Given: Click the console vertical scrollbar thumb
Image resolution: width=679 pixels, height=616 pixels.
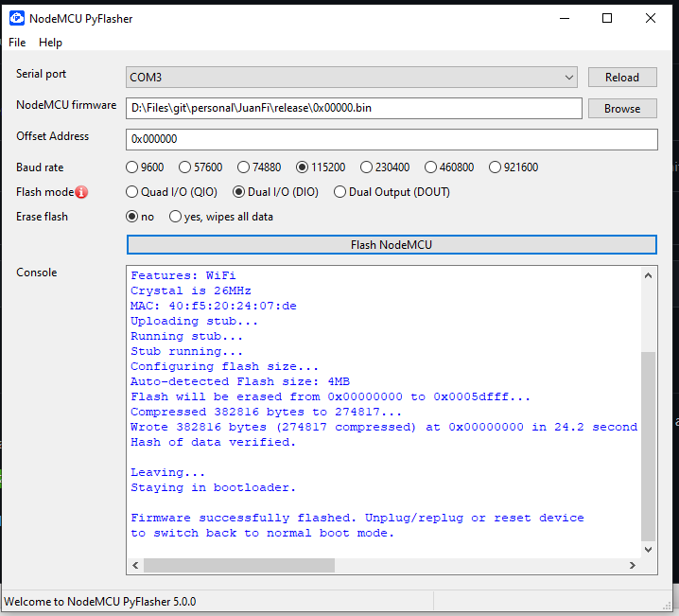Looking at the screenshot, I should pyautogui.click(x=648, y=447).
